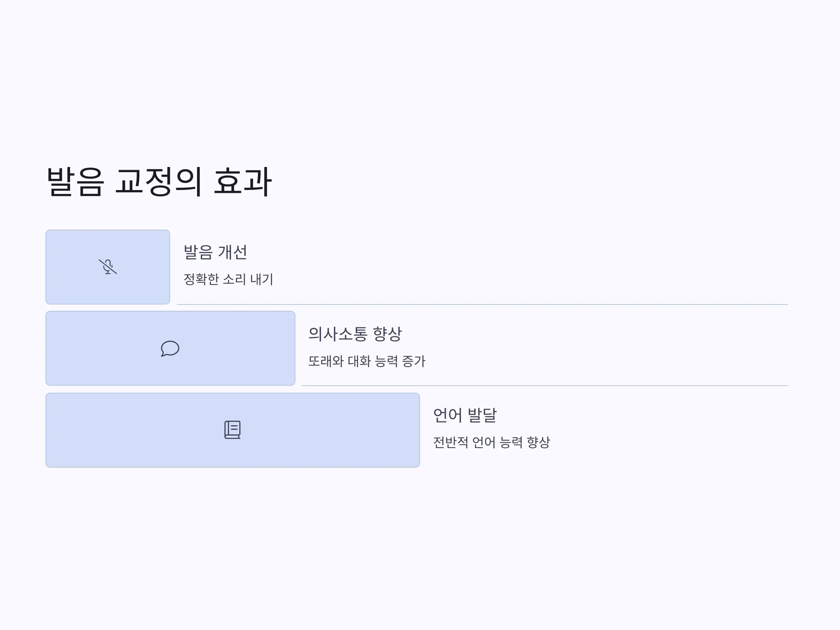Click the muted microphone icon
This screenshot has width=840, height=630.
click(108, 267)
